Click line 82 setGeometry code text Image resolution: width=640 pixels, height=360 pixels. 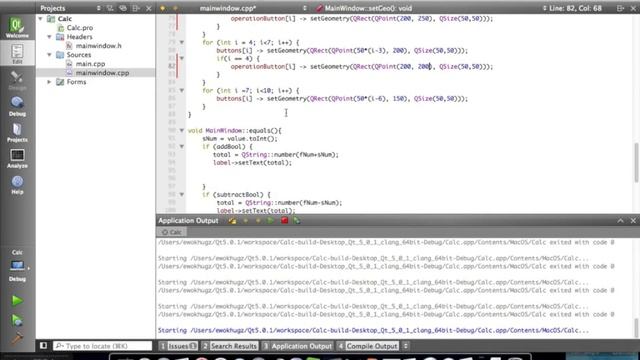click(362, 67)
